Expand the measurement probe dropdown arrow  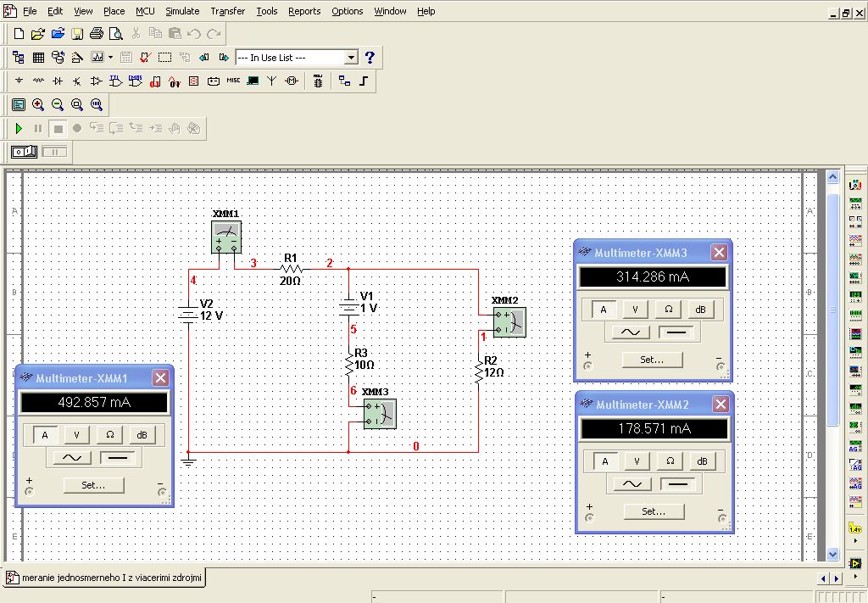tap(855, 540)
